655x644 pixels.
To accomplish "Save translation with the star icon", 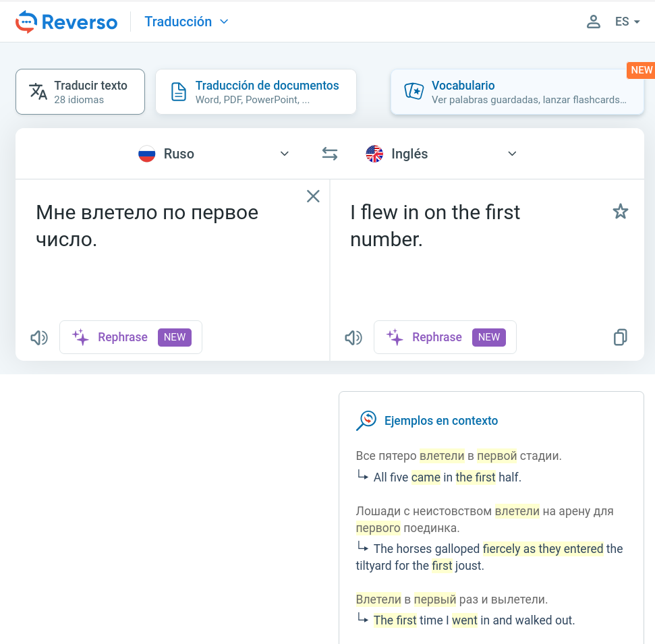I will 620,212.
